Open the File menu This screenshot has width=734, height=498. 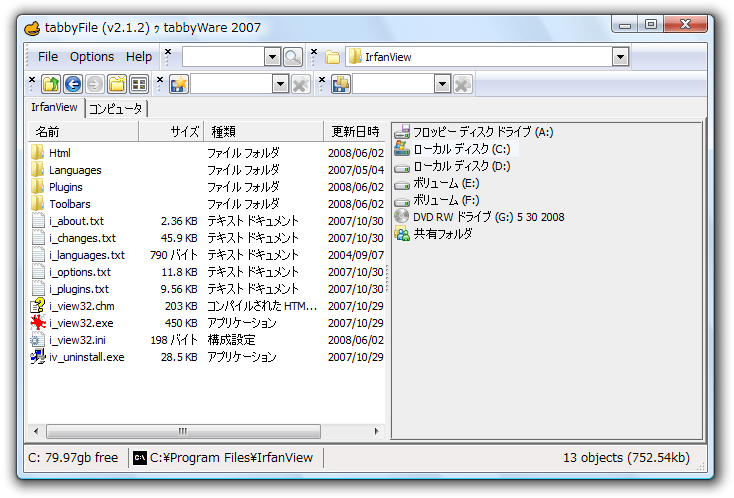tap(48, 57)
